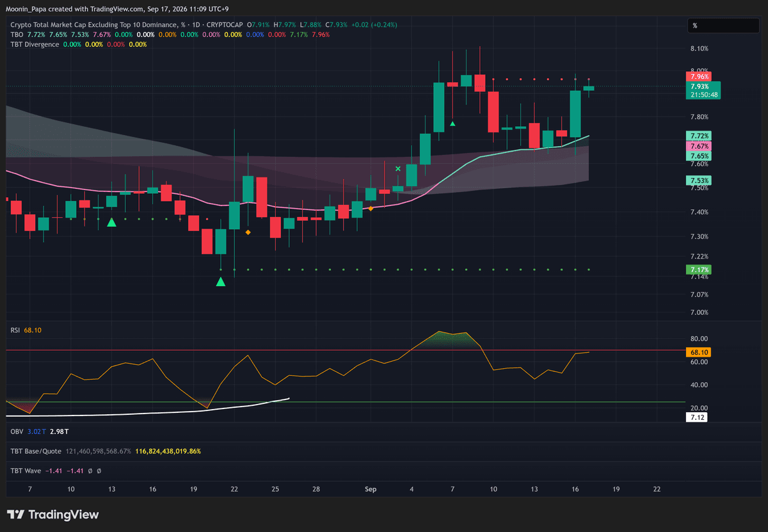Screen dimensions: 768x532
Task: Click the yellow 116,824,438,019.86% value
Action: click(168, 451)
